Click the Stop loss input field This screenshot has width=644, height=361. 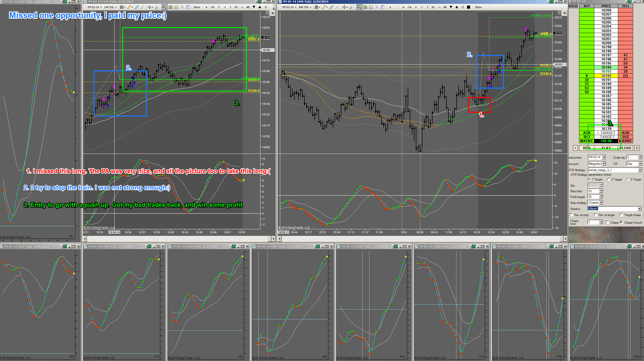coord(593,191)
